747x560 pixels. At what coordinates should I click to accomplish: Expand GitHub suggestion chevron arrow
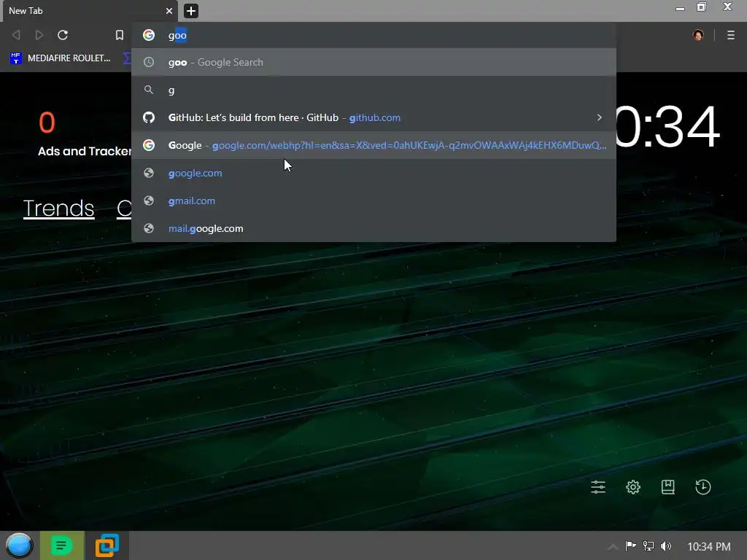click(600, 117)
